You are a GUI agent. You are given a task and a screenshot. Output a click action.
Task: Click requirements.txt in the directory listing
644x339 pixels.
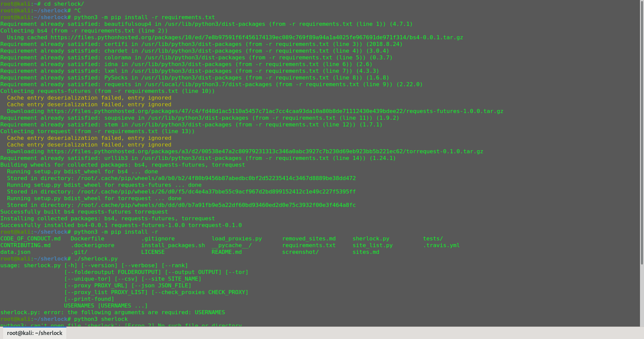click(x=309, y=245)
